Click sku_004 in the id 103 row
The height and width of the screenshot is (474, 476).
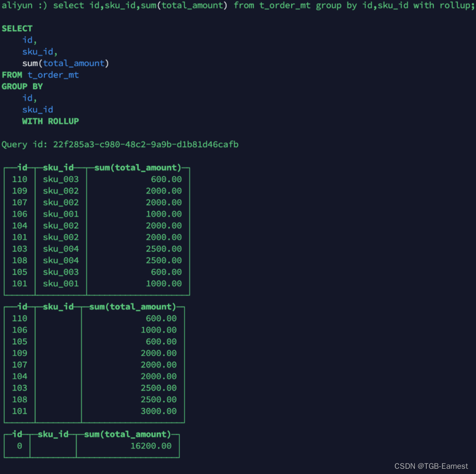pos(61,249)
